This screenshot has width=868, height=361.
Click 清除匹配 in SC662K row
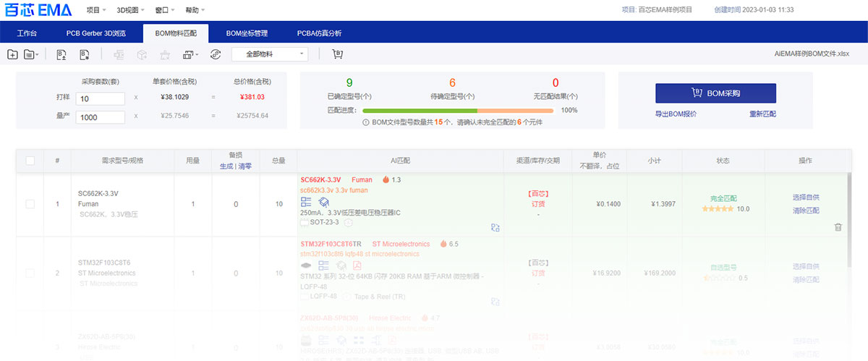pyautogui.click(x=806, y=211)
